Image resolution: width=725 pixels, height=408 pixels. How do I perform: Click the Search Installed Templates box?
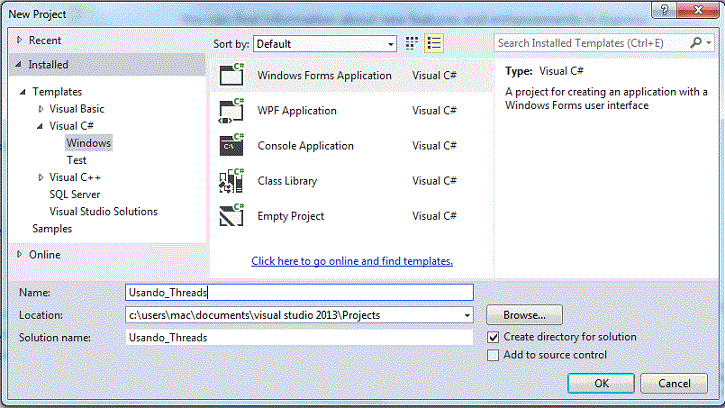click(x=592, y=43)
